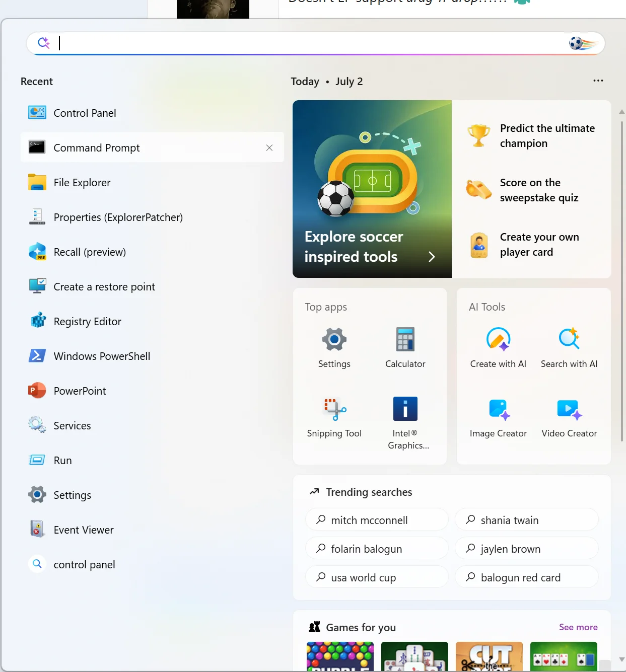Click the right pane vertical scrollbar thumb
This screenshot has width=626, height=672.
[x=622, y=281]
